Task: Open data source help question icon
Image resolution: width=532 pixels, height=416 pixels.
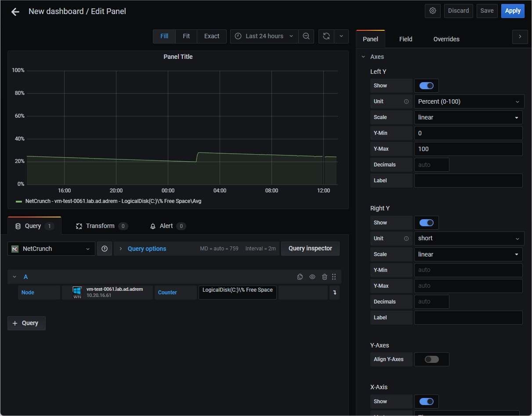Action: (x=105, y=249)
